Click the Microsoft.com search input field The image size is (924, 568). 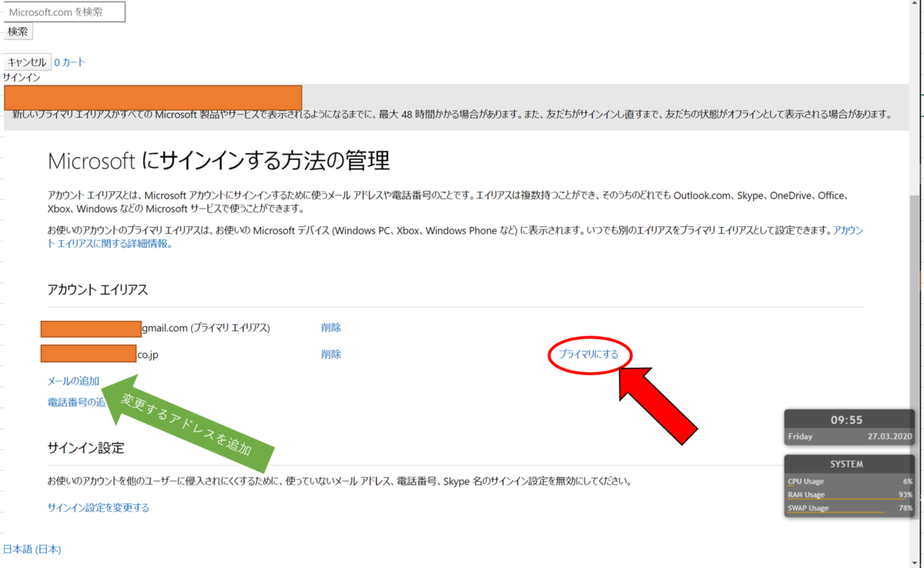click(63, 12)
